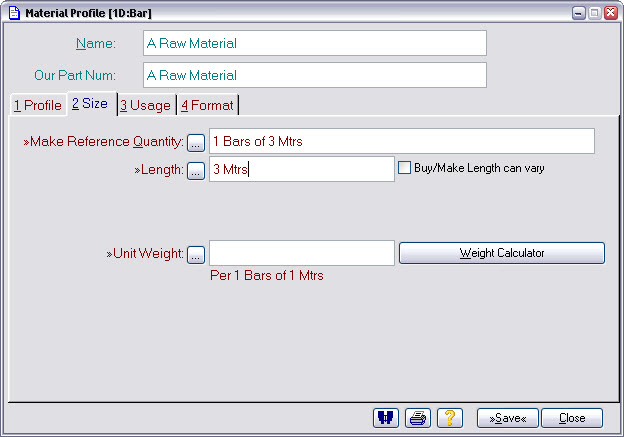Focus the Our Part Num field

(x=315, y=75)
